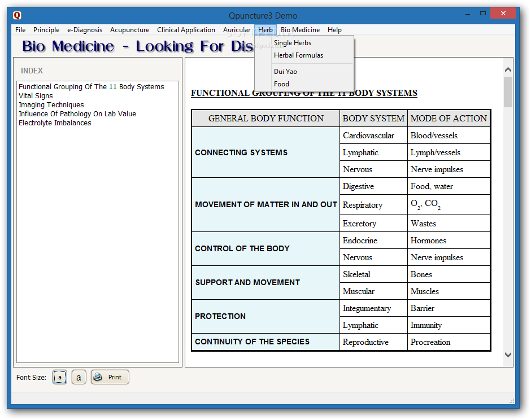Open the Clinical Application menu

pos(186,30)
